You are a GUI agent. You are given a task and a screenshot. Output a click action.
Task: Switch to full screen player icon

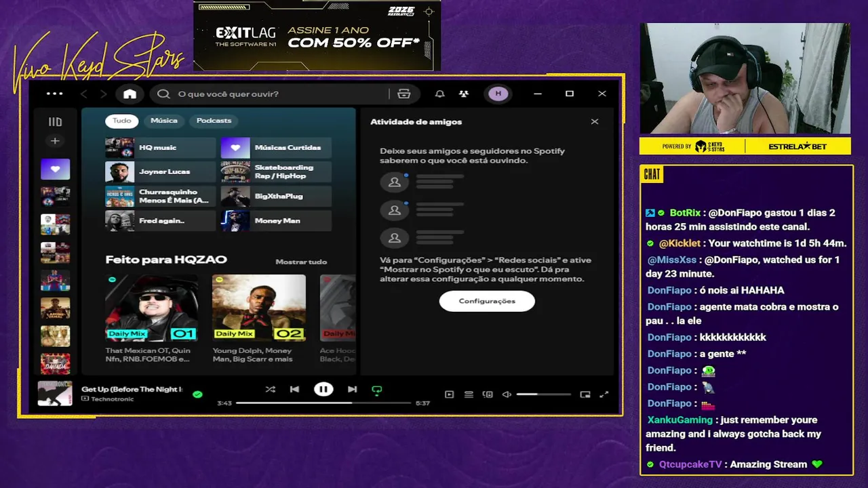[604, 394]
